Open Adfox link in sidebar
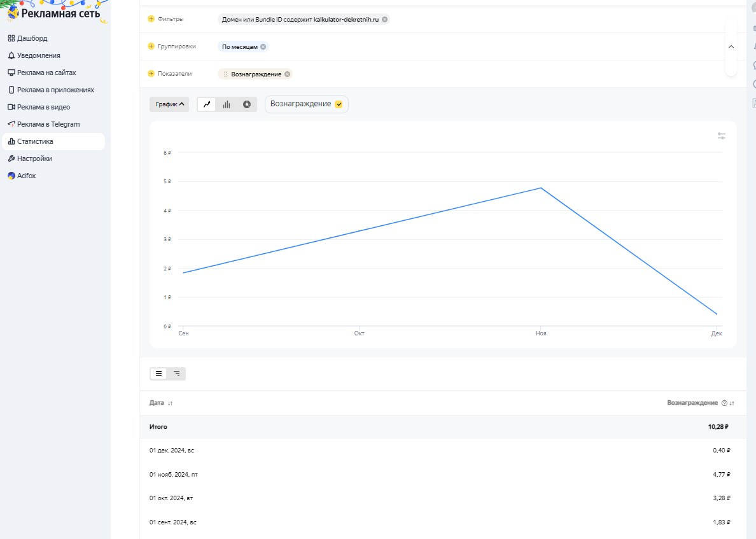Screen dimensions: 756x539 [26, 176]
